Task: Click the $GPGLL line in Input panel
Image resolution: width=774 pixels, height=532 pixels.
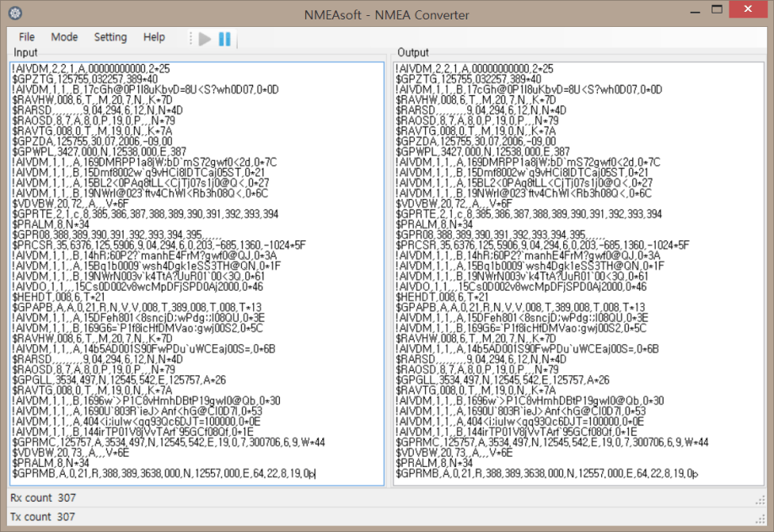Action: point(119,380)
